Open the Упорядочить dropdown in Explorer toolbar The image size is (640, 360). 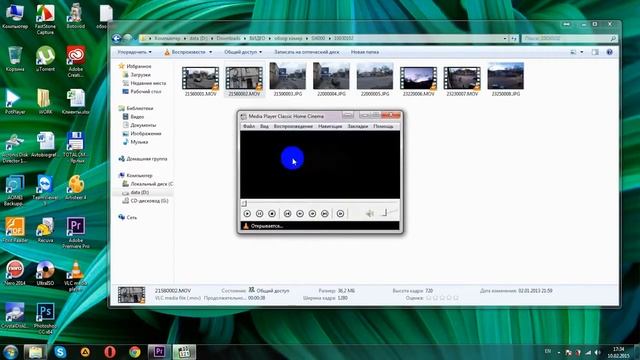pos(134,52)
